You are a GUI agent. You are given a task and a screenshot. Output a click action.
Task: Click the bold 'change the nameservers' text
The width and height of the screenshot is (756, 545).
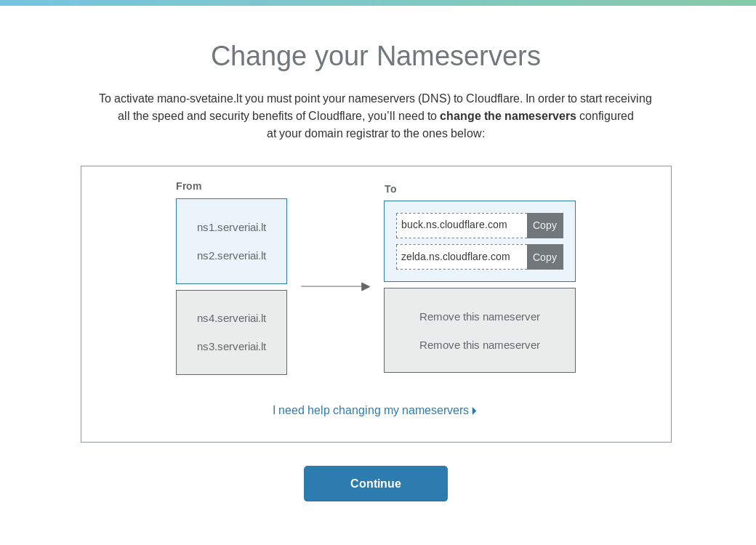point(507,116)
